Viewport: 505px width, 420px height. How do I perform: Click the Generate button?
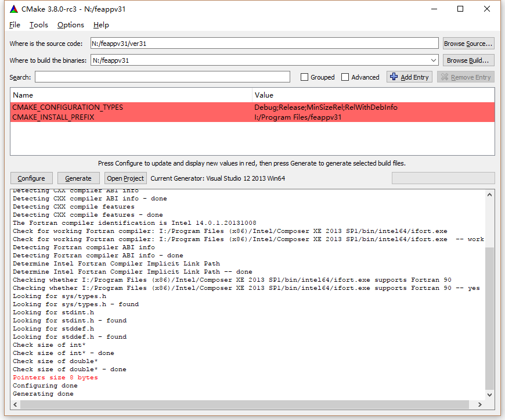(78, 178)
